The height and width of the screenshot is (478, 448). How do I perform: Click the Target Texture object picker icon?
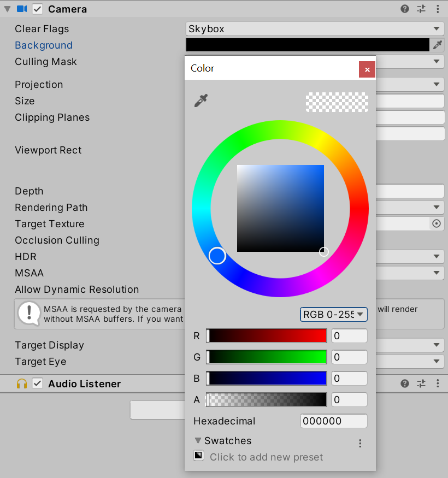pyautogui.click(x=436, y=223)
